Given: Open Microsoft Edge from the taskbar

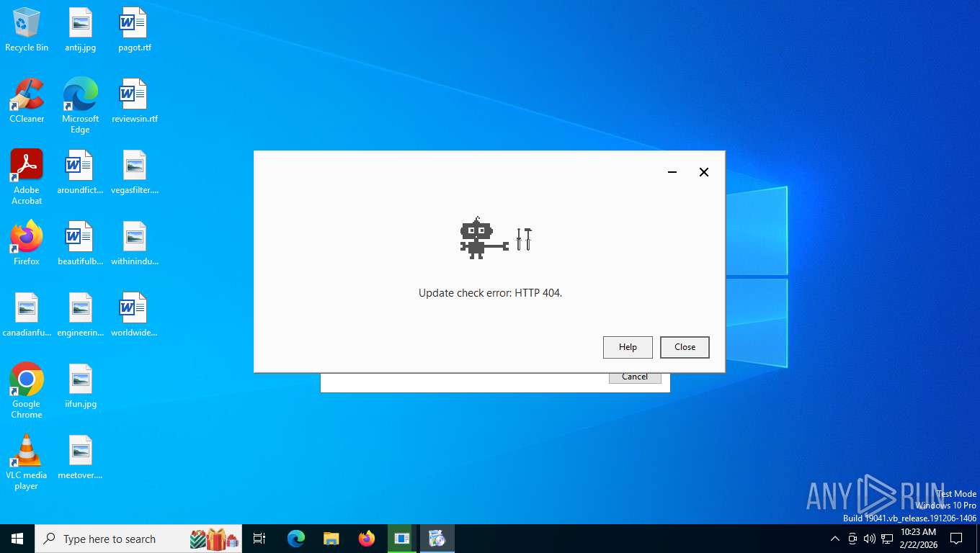Looking at the screenshot, I should pos(296,539).
